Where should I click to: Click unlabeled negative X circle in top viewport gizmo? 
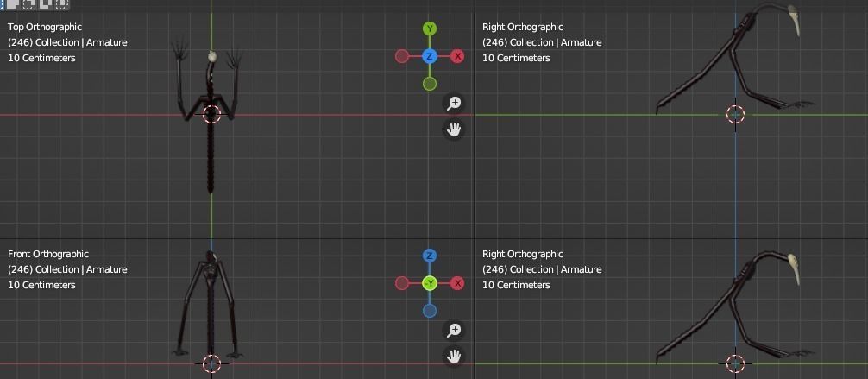tap(402, 56)
